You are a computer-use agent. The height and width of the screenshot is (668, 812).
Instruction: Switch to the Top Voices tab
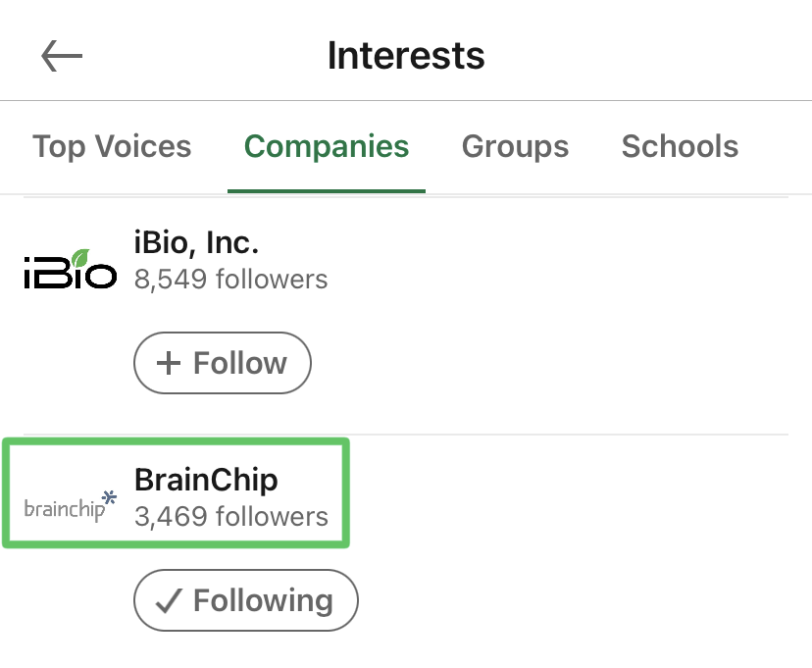(112, 146)
